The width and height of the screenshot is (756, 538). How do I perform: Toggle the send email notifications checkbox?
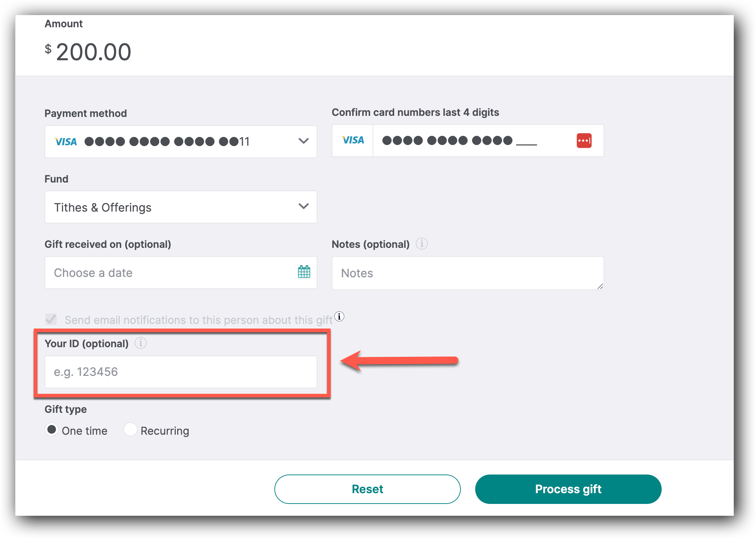pos(51,319)
